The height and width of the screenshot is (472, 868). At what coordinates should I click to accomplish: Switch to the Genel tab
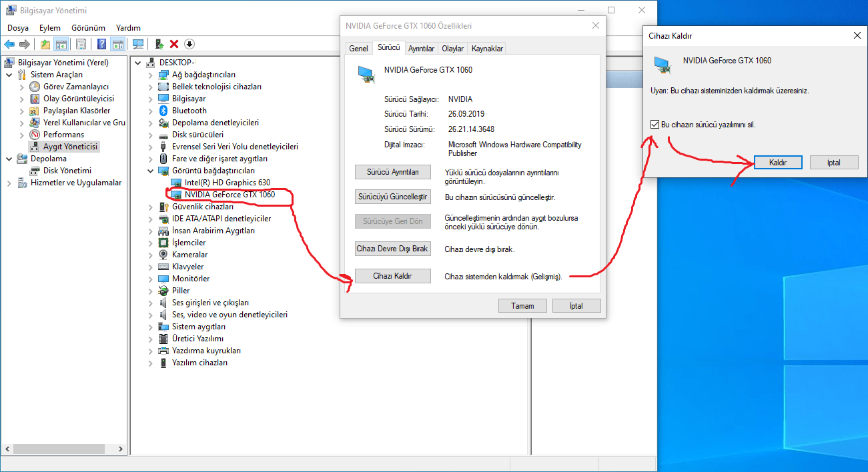click(x=359, y=49)
